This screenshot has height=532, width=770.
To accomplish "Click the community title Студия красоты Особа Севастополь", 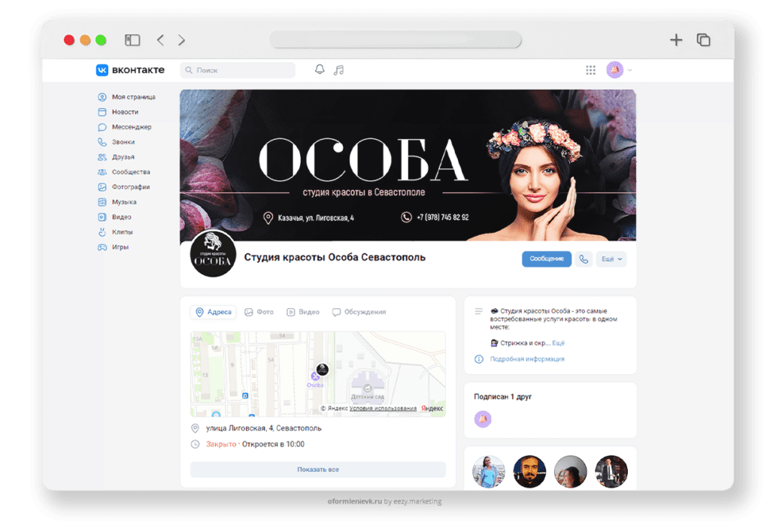I will [x=335, y=257].
